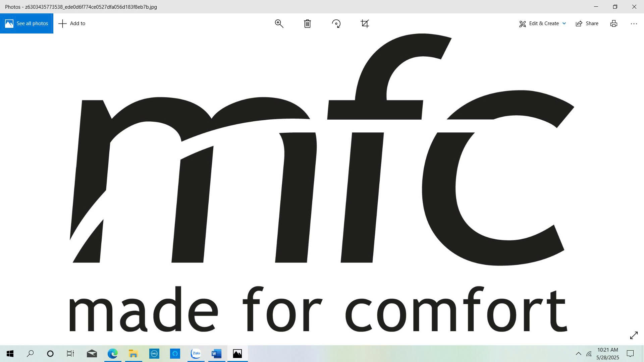The height and width of the screenshot is (362, 644).
Task: Zoom in with magnifier icon
Action: click(279, 23)
